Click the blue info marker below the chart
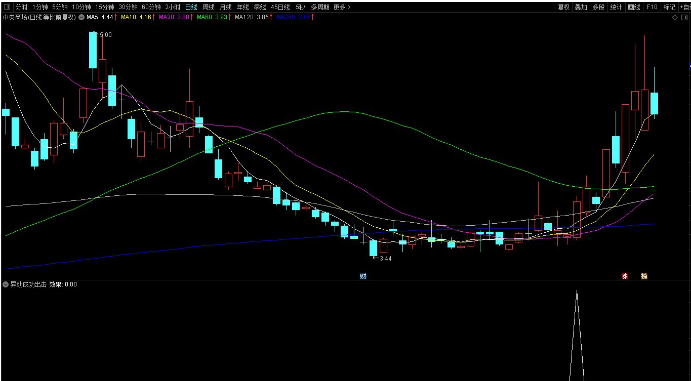 click(x=363, y=277)
